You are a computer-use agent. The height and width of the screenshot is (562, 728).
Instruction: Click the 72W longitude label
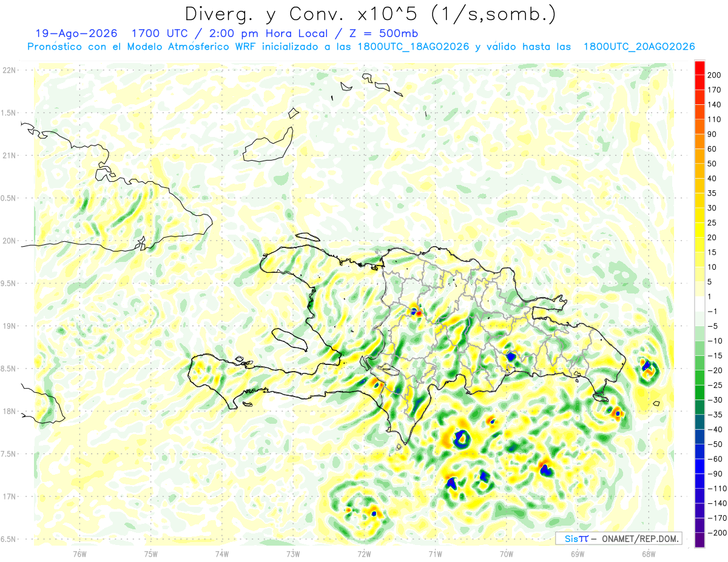point(364,554)
